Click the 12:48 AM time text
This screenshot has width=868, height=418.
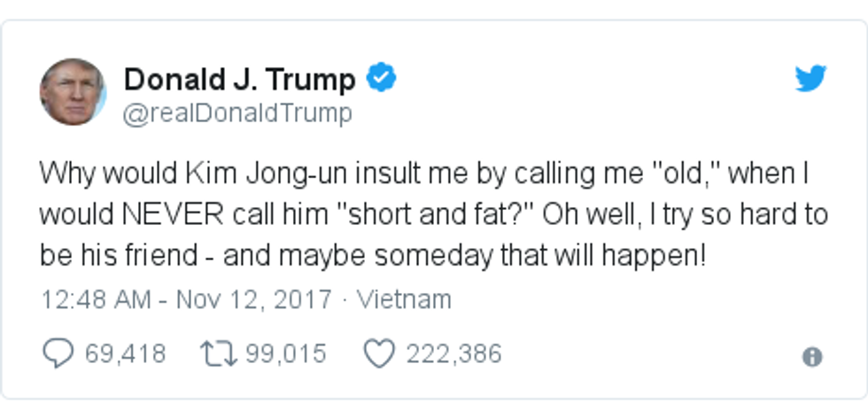(96, 299)
